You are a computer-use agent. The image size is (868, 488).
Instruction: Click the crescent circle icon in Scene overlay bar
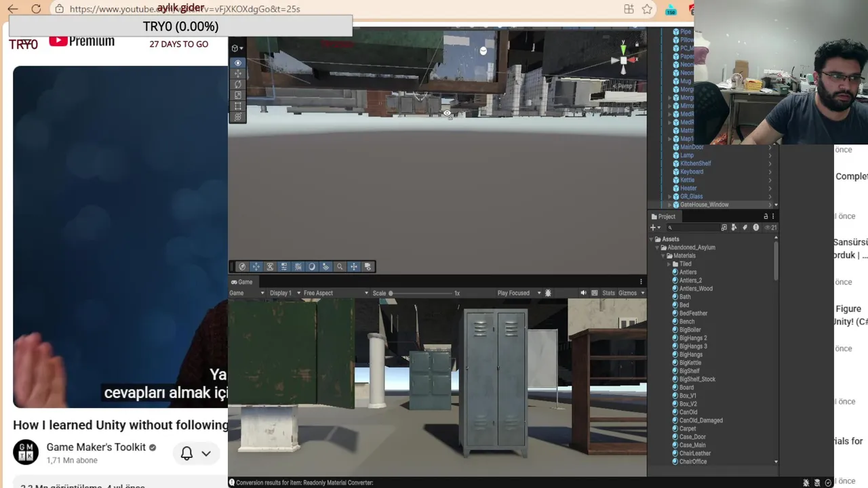coord(312,267)
